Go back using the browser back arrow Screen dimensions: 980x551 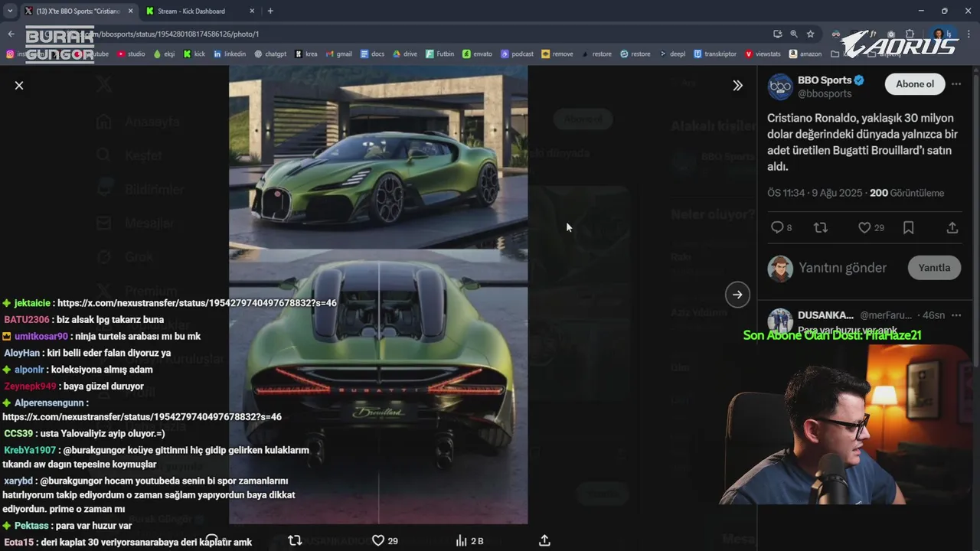[x=11, y=34]
